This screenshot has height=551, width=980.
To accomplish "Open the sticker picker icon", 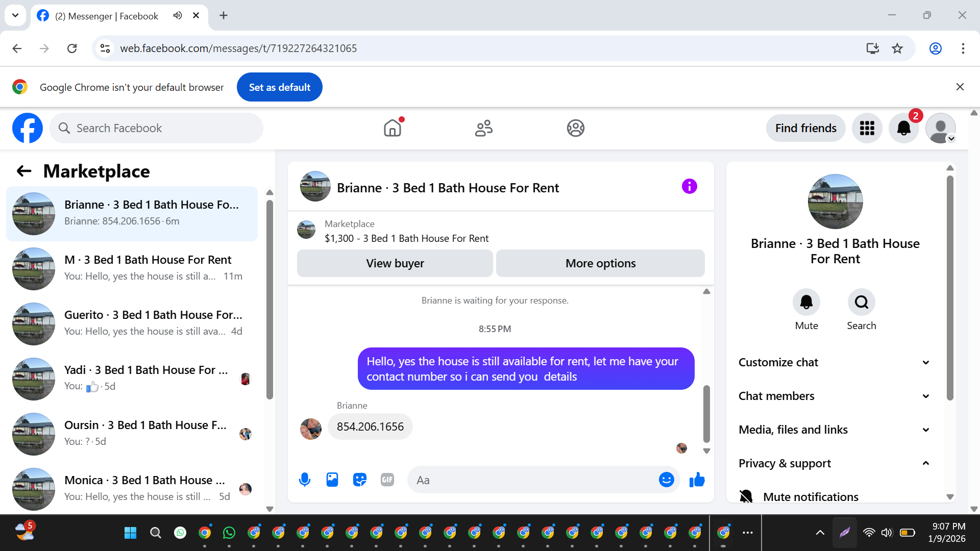I will click(360, 480).
